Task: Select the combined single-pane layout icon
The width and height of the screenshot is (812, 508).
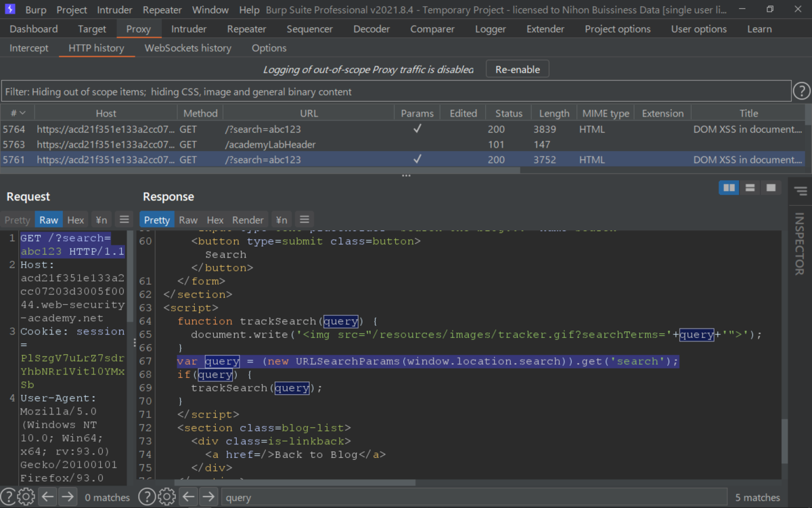Action: point(771,188)
